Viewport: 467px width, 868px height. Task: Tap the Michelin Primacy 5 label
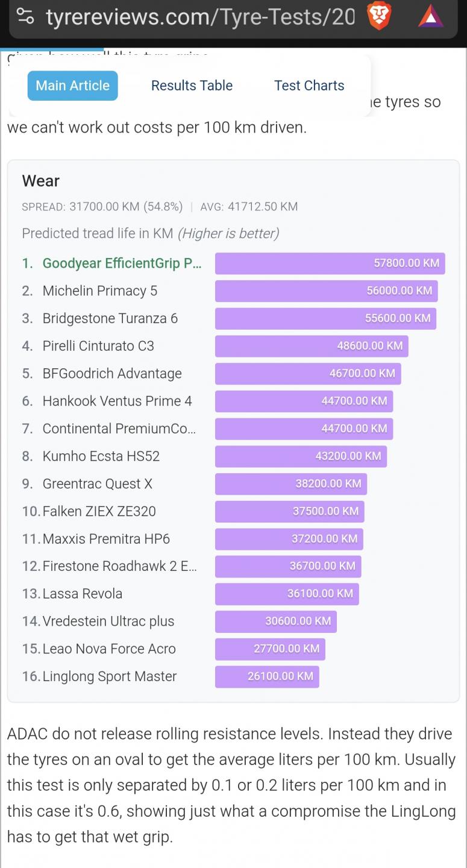99,291
